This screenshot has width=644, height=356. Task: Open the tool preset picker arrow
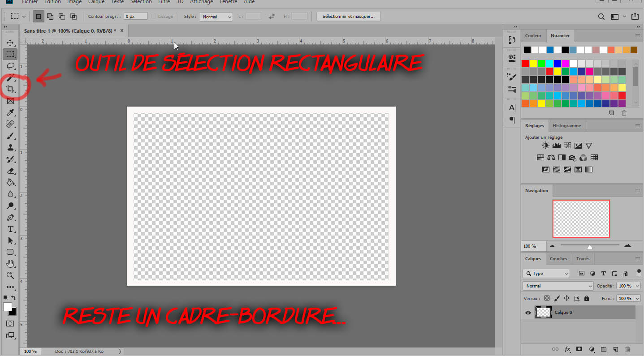(24, 17)
